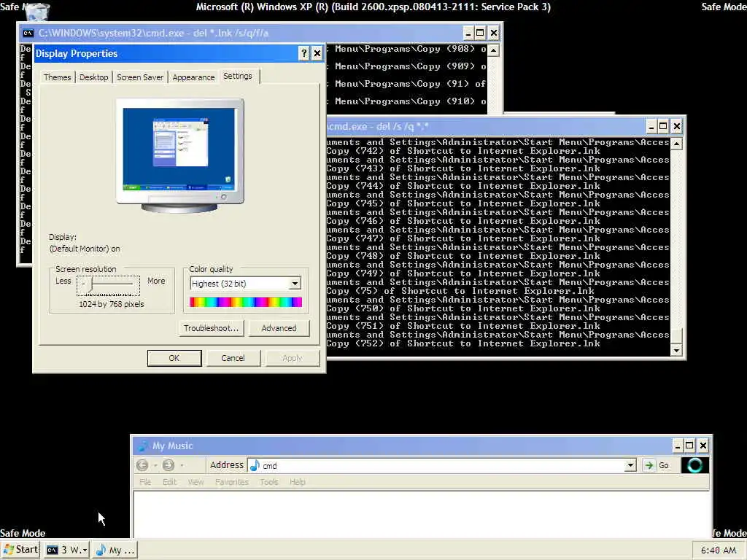Click the cmd icon in the del *.lnk window title
The height and width of the screenshot is (560, 747).
click(x=28, y=33)
